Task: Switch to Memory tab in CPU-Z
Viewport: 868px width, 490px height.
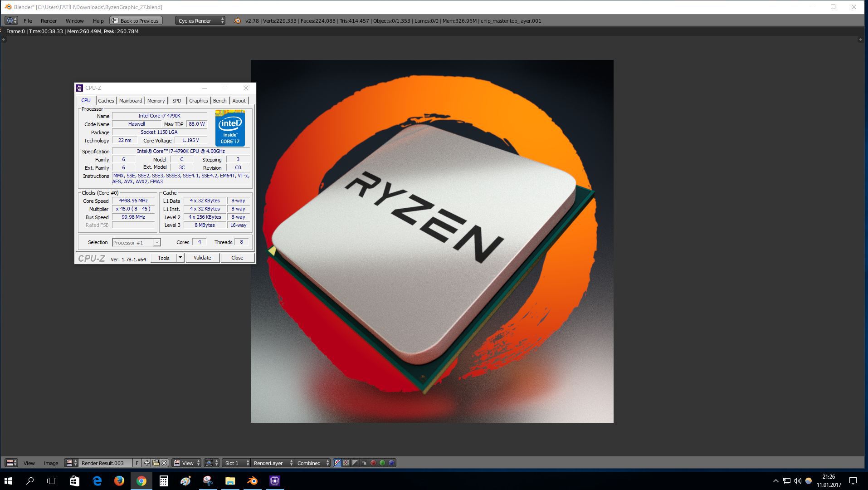Action: pyautogui.click(x=156, y=101)
